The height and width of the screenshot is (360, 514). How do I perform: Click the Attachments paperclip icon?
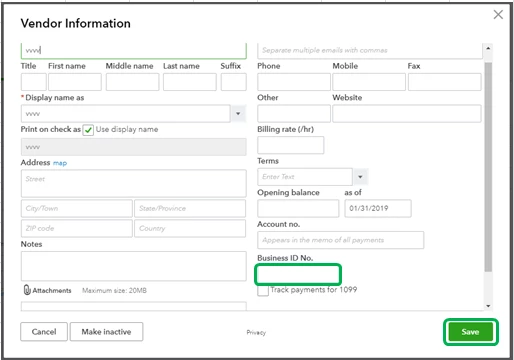tap(27, 290)
